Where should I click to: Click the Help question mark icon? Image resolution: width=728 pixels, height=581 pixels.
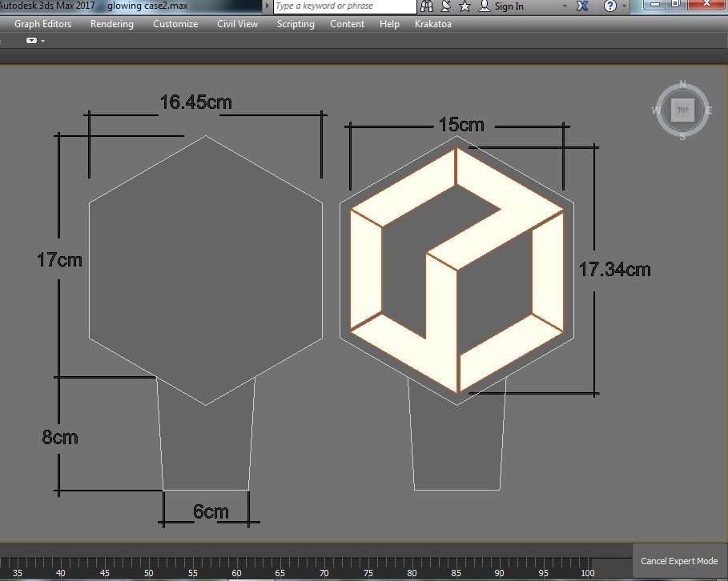[x=610, y=6]
